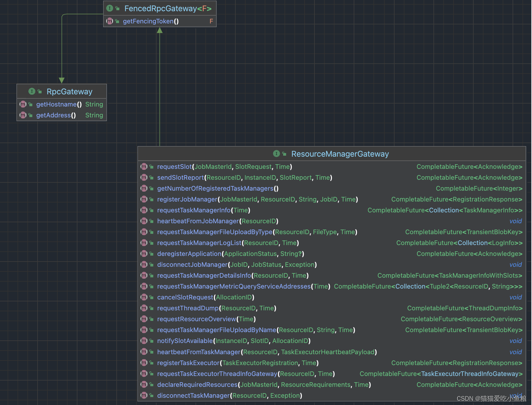Click the CompletableFuture<TaskExecutorThreadInfoGateway> return type
The width and height of the screenshot is (532, 405).
tap(441, 374)
